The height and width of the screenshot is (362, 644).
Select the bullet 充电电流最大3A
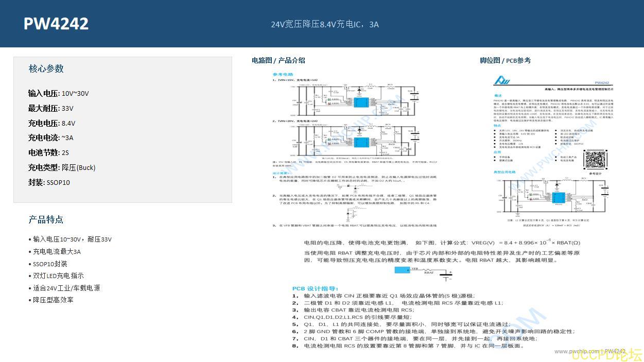(55, 252)
